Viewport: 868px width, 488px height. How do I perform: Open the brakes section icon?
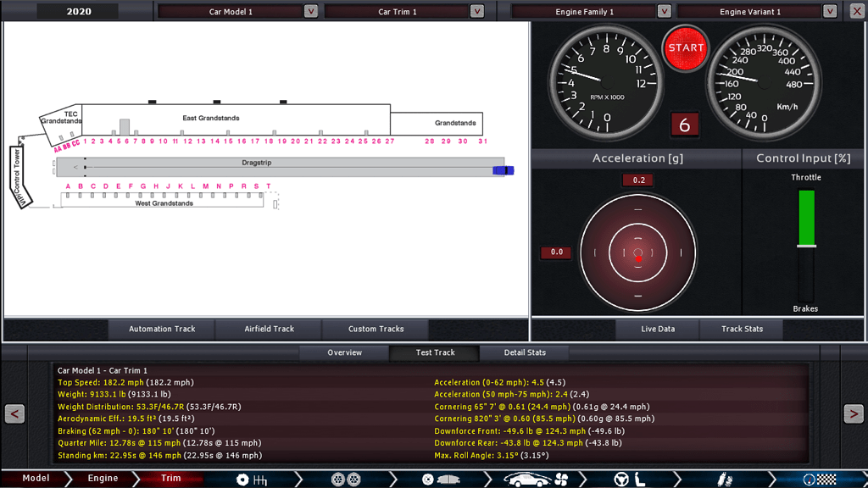coord(441,480)
